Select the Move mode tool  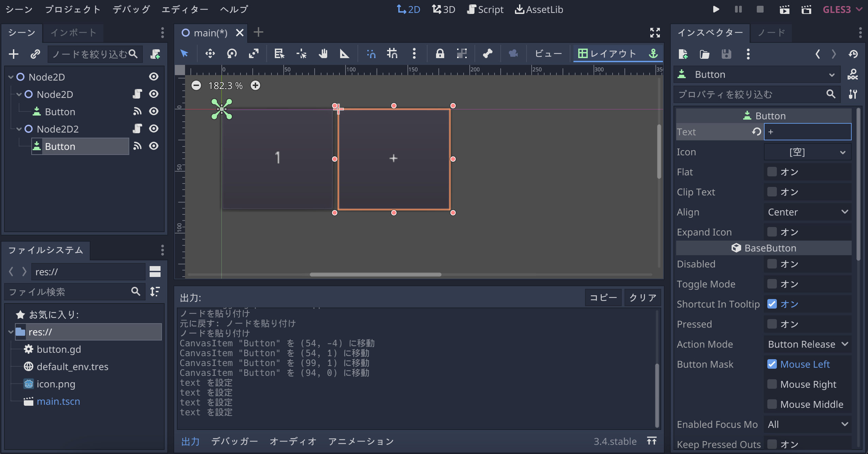point(210,54)
